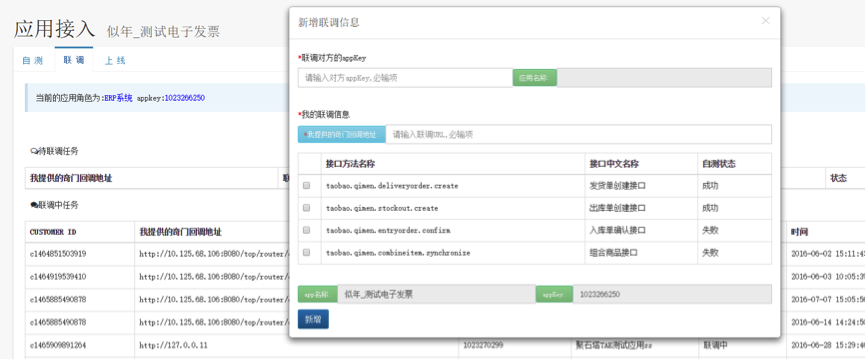This screenshot has width=866, height=360.
Task: Switch to the 上线 tab
Action: pyautogui.click(x=115, y=60)
